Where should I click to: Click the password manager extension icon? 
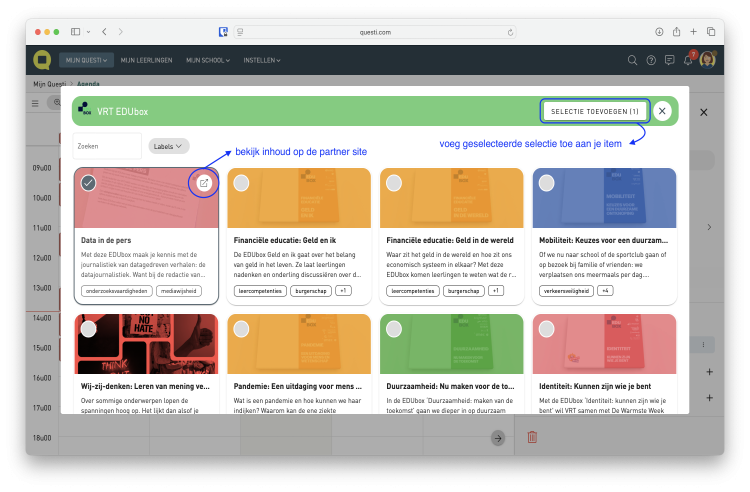point(223,32)
